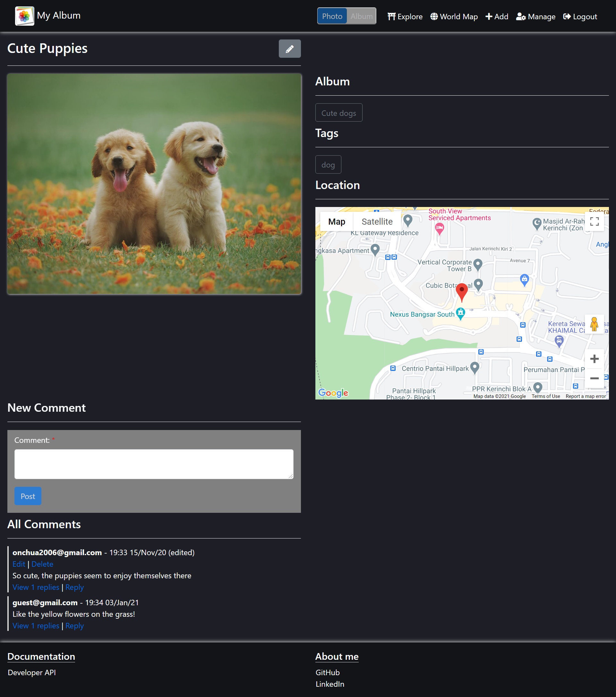
Task: Click Nexus Bangsar South map marker
Action: click(x=460, y=313)
